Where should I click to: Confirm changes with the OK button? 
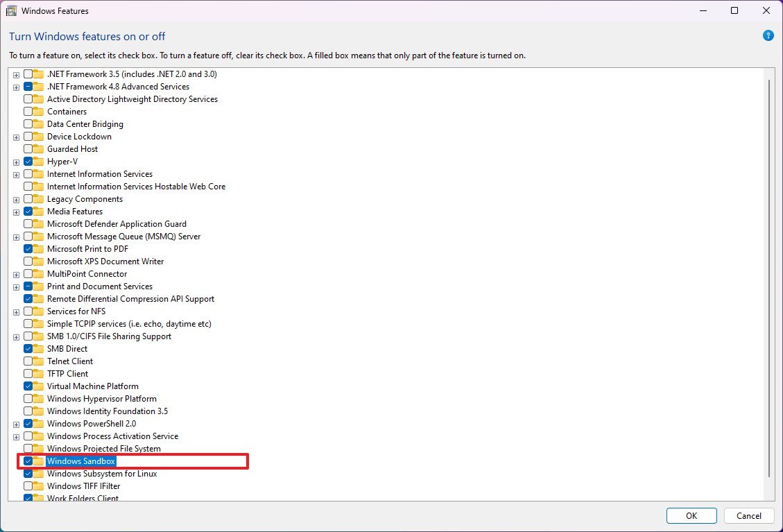click(691, 515)
